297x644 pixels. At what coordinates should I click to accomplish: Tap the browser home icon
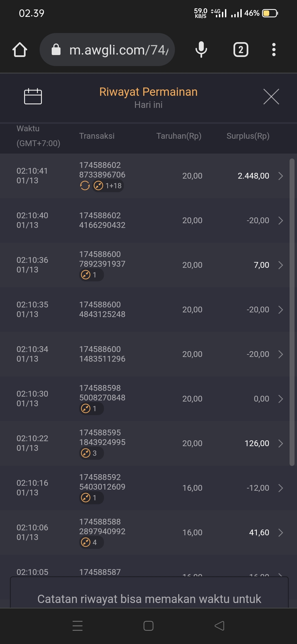tap(20, 50)
